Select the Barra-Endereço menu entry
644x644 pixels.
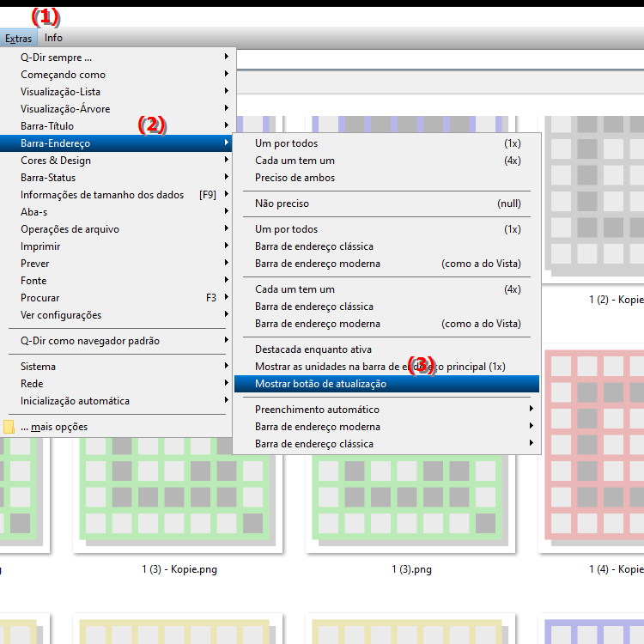click(117, 143)
